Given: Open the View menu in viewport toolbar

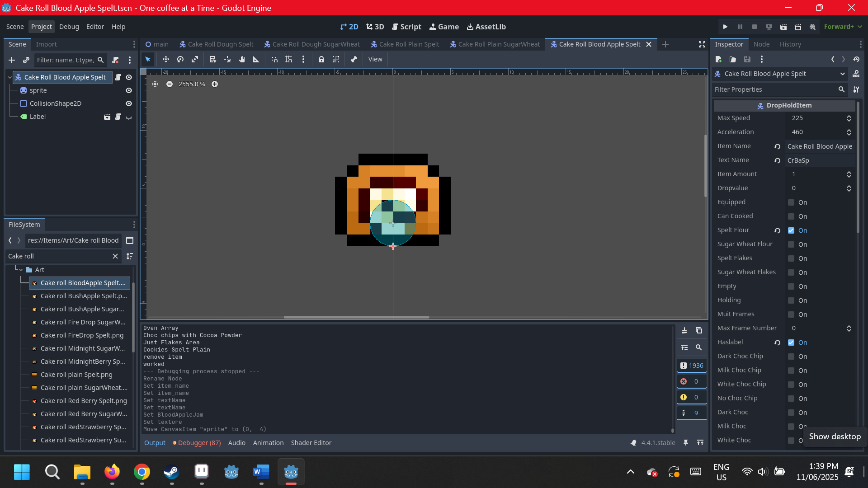Looking at the screenshot, I should point(375,59).
